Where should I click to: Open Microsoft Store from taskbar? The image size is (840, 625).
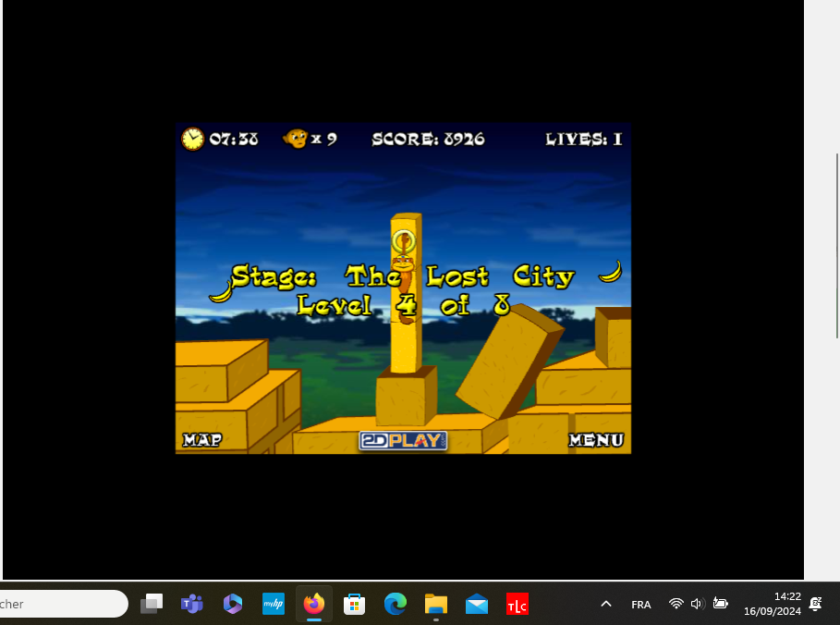click(x=354, y=604)
